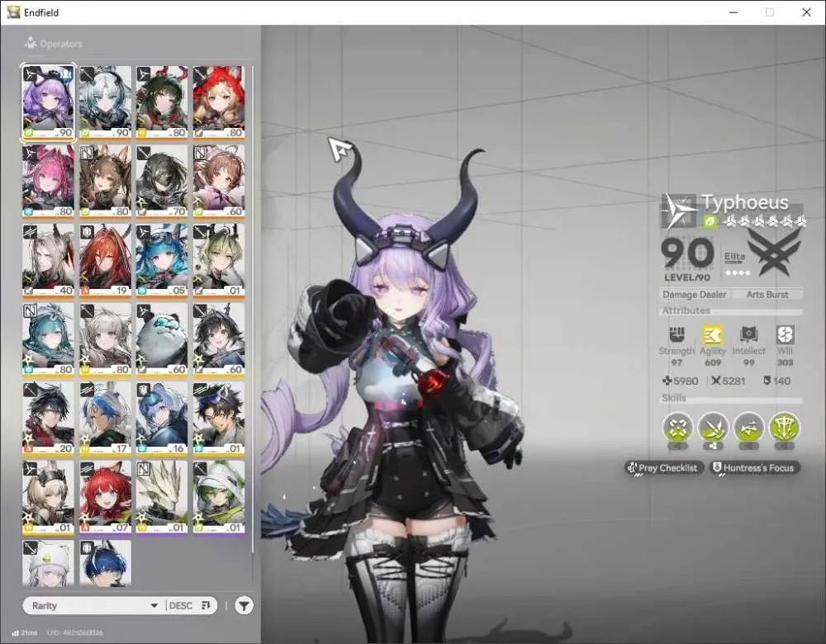
Task: Click the Strength attribute icon
Action: tap(677, 335)
